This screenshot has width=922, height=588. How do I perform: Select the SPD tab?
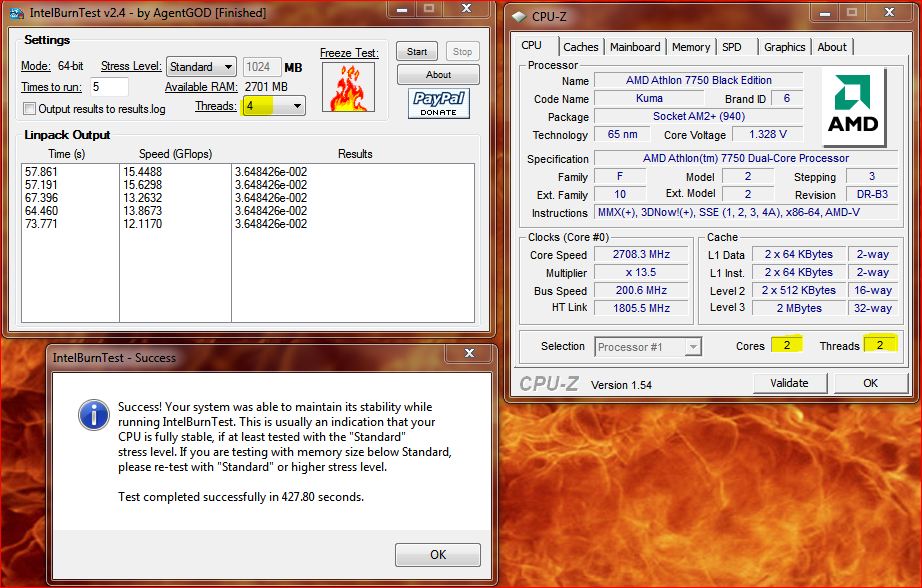pyautogui.click(x=731, y=47)
